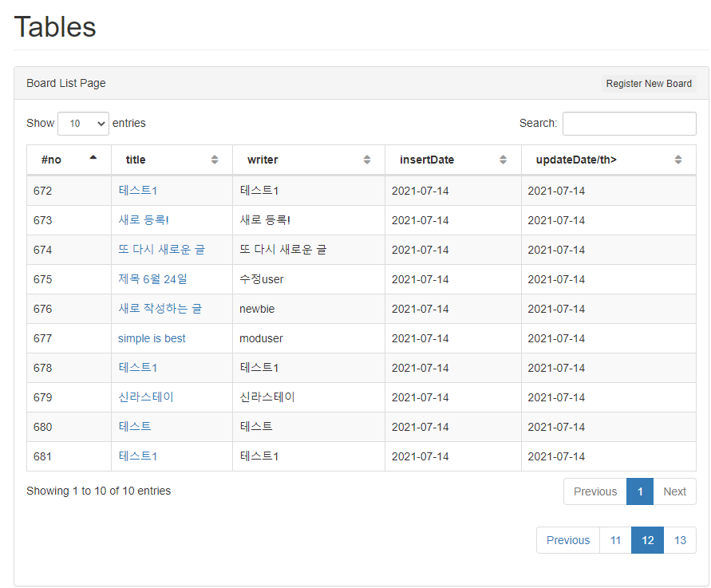The width and height of the screenshot is (711, 588).
Task: Sort table by updateDate column icon
Action: tap(678, 160)
